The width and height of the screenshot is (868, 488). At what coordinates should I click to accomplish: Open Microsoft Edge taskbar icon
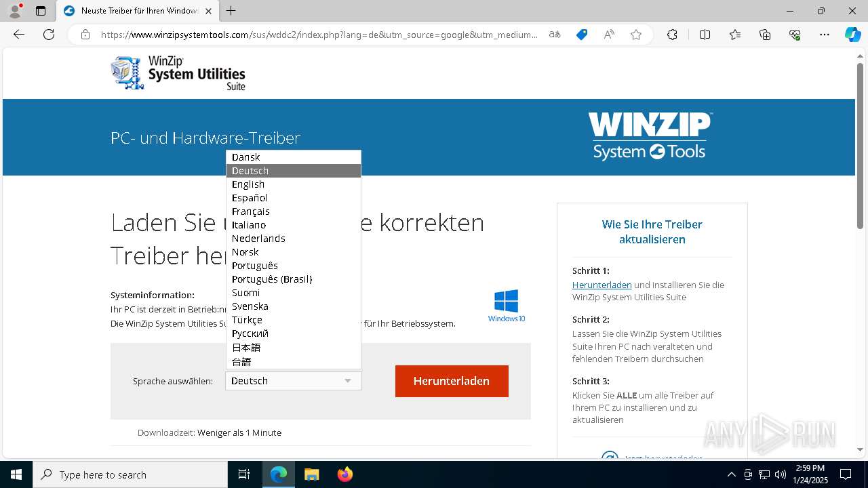tap(279, 474)
